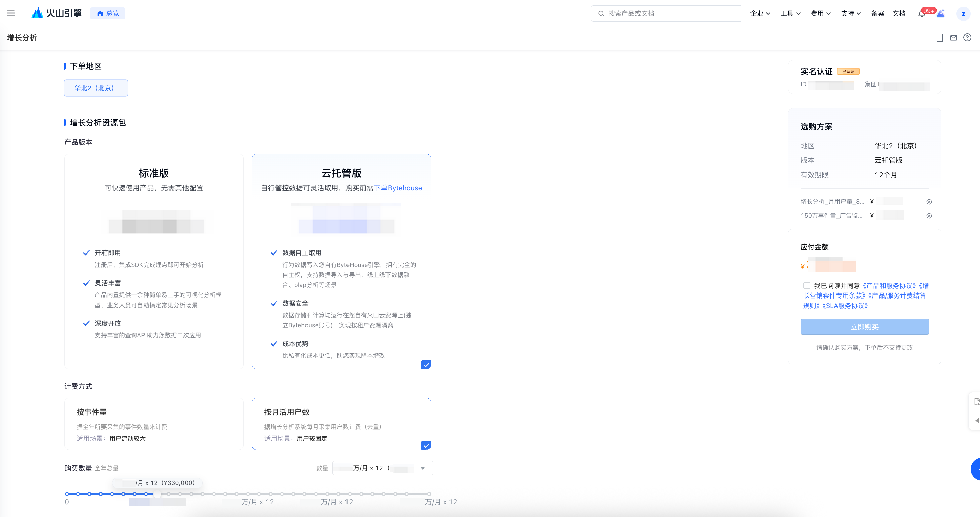
Task: Click the help question mark icon
Action: pos(967,37)
